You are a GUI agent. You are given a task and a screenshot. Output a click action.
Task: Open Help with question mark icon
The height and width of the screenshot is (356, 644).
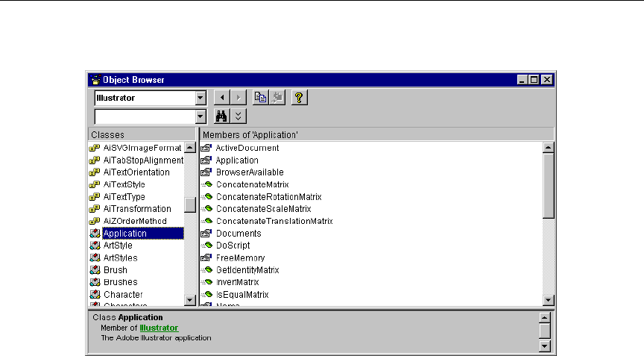point(299,98)
